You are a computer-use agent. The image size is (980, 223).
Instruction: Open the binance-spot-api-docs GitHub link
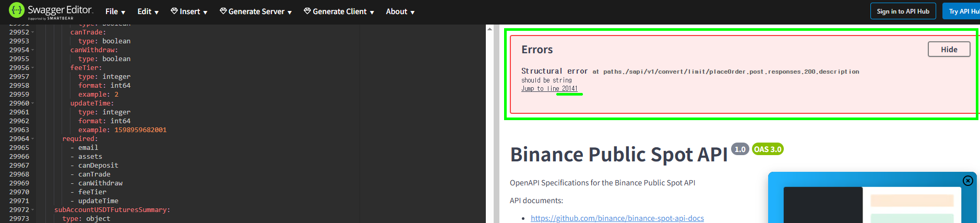pyautogui.click(x=617, y=218)
